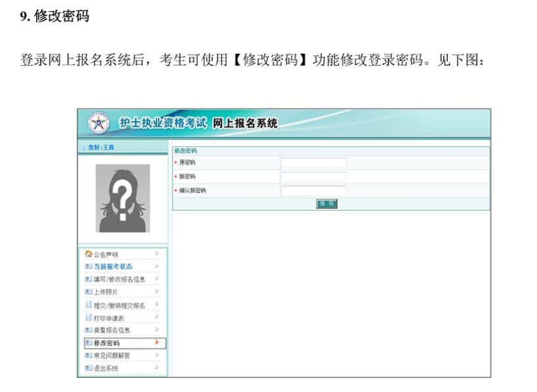Click the page icon beside 打印申请表
The image size is (537, 392).
click(89, 318)
